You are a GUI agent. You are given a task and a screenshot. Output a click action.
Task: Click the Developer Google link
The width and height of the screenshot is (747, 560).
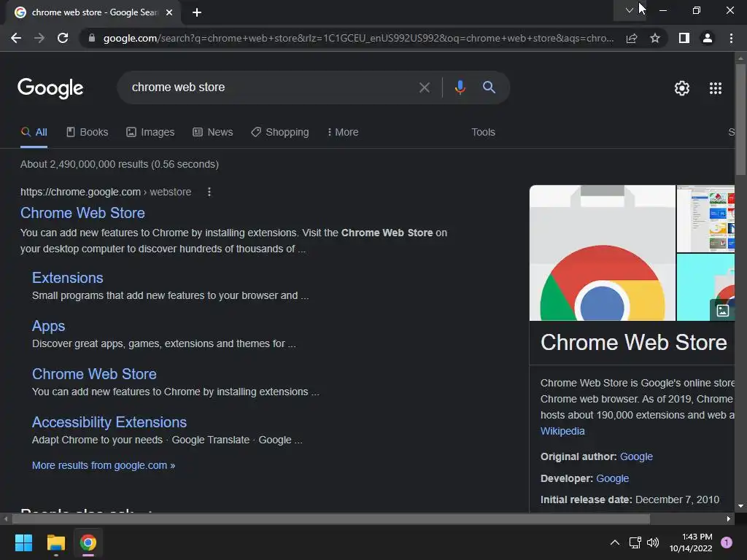(x=613, y=478)
